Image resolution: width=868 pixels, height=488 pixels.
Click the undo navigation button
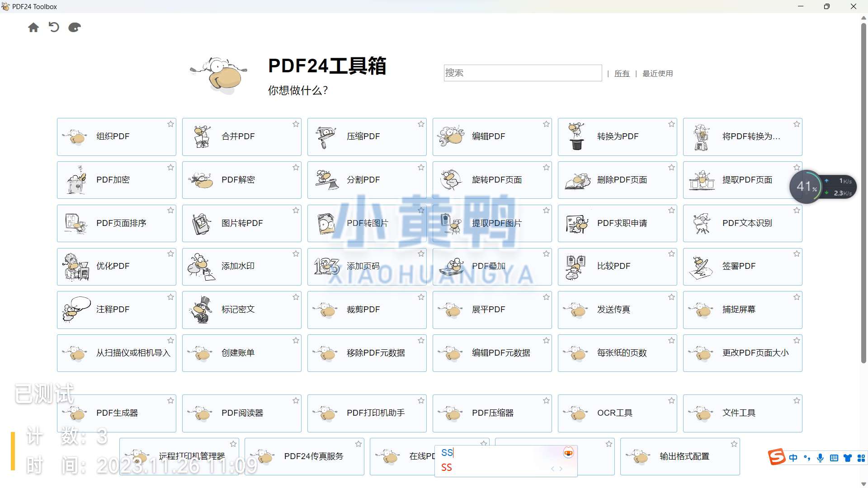point(54,28)
